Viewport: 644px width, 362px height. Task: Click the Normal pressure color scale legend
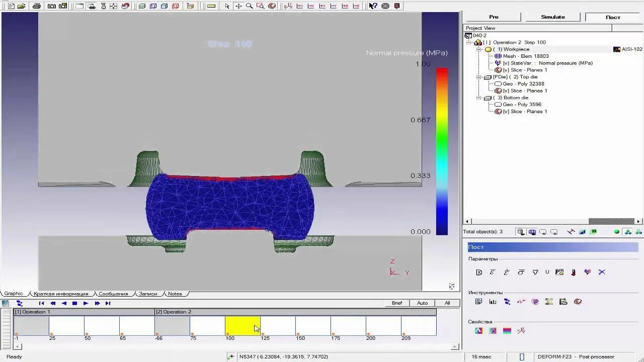[x=442, y=151]
